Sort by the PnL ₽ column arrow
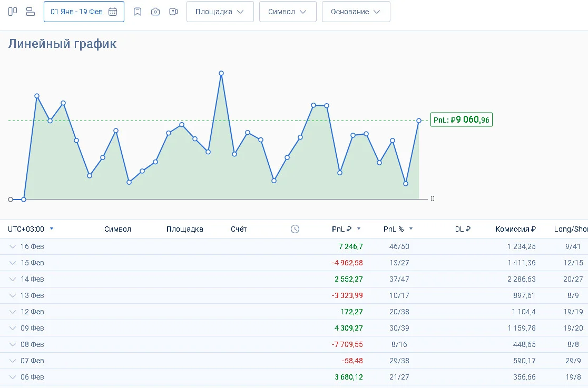 pyautogui.click(x=359, y=228)
